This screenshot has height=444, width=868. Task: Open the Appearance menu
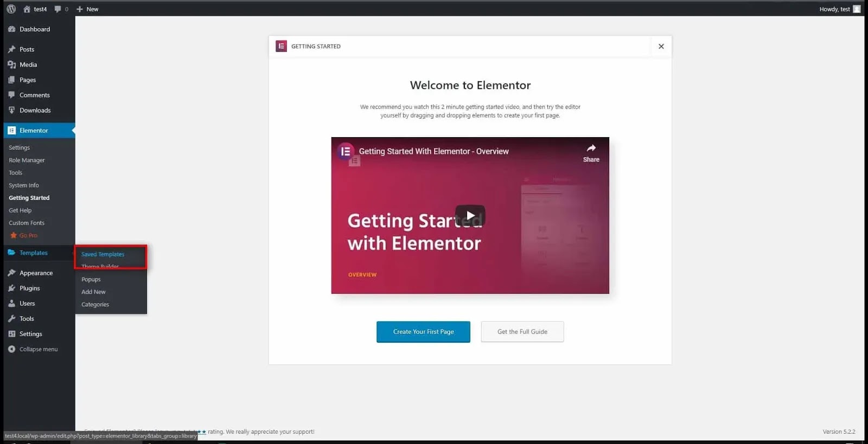pos(36,273)
